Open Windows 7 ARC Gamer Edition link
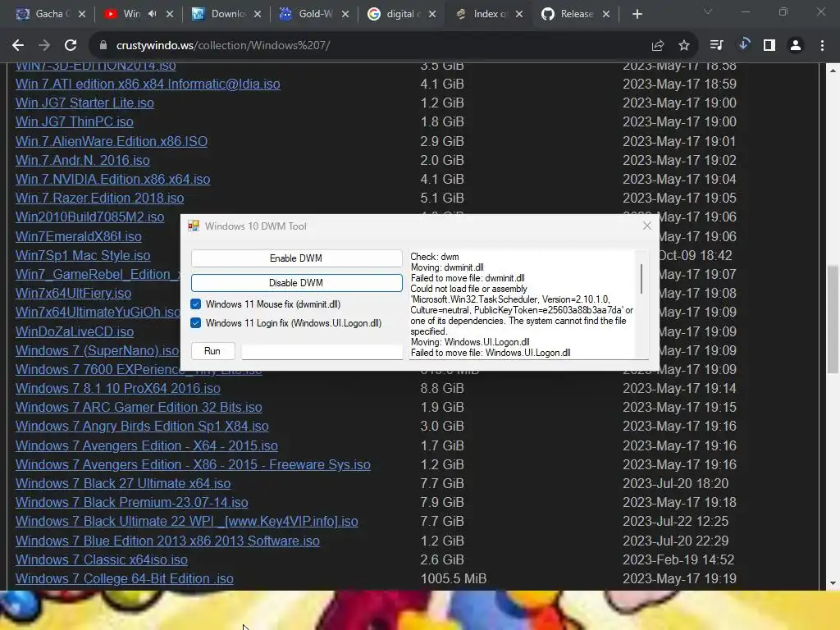Image resolution: width=840 pixels, height=630 pixels. (139, 407)
